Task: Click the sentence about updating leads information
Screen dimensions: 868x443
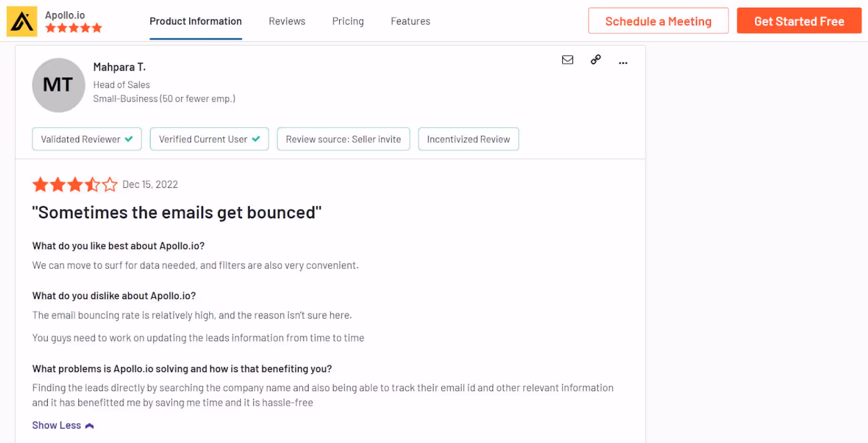Action: tap(198, 338)
